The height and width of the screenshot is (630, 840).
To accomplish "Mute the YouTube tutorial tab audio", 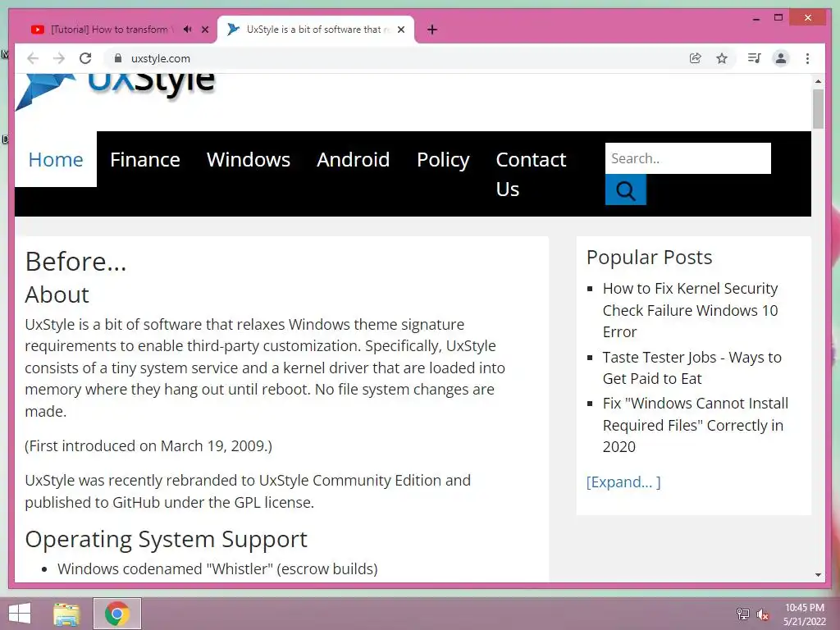I will click(188, 30).
